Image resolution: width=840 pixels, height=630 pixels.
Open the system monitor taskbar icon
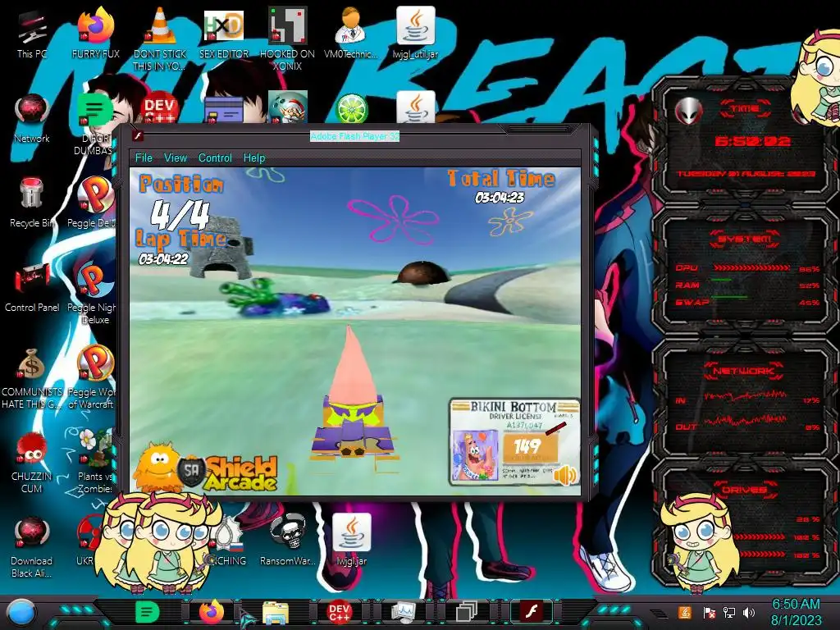coord(403,612)
